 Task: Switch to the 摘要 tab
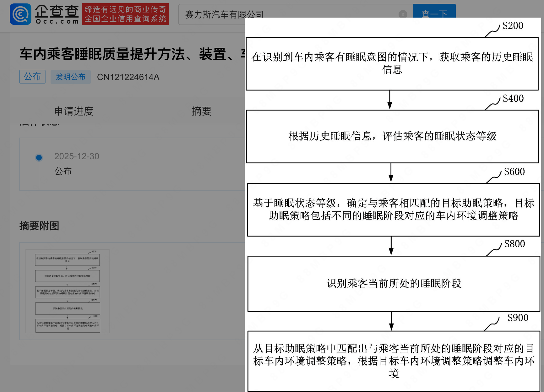(x=201, y=111)
